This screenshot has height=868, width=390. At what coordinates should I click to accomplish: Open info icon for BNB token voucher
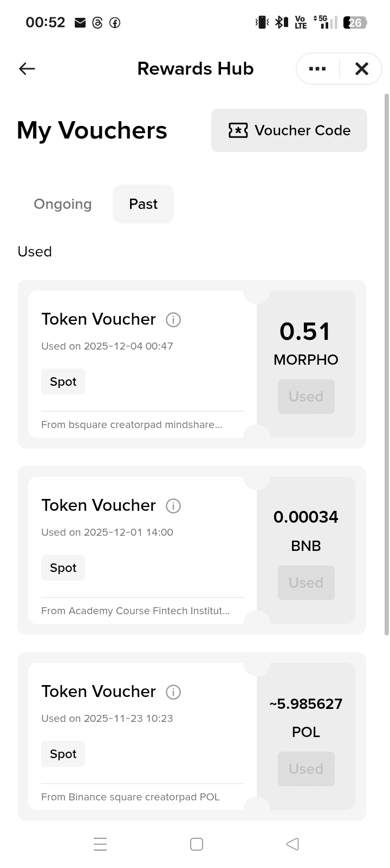[173, 506]
